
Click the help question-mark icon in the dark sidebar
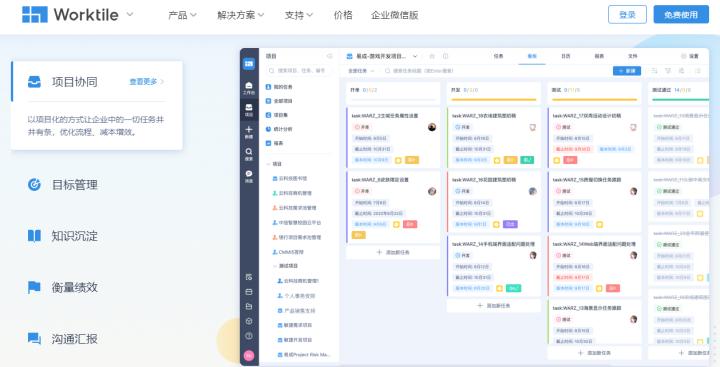249,336
